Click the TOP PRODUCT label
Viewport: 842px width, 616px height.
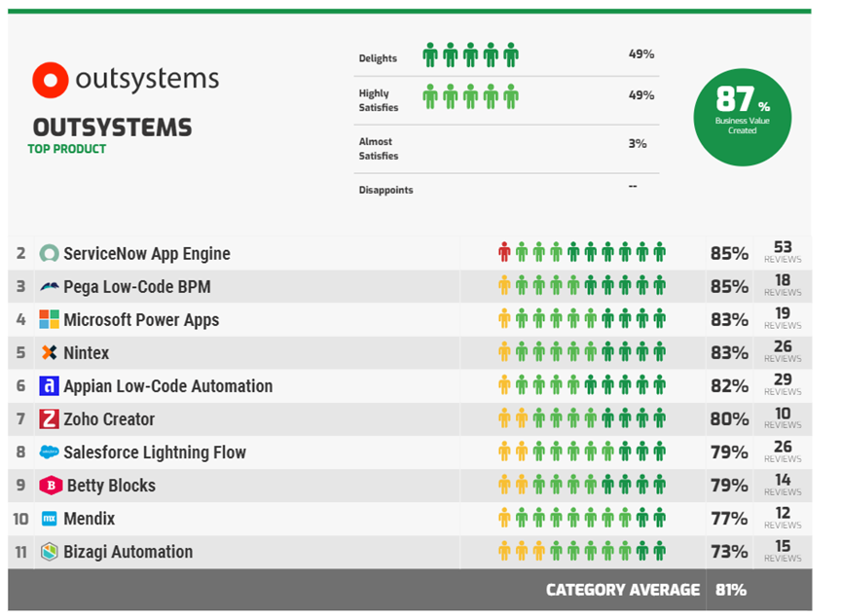[x=66, y=149]
